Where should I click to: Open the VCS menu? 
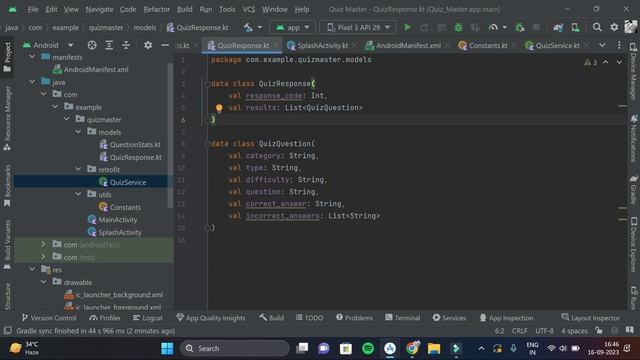pyautogui.click(x=249, y=9)
